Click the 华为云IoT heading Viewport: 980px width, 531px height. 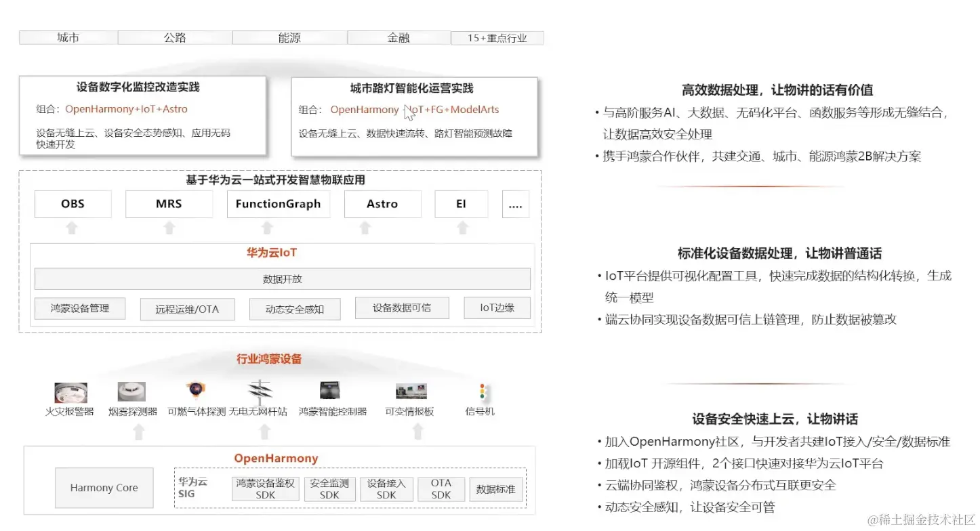(x=272, y=253)
